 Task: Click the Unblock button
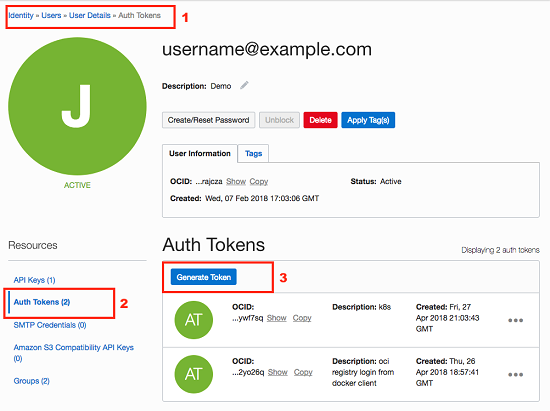[x=279, y=120]
